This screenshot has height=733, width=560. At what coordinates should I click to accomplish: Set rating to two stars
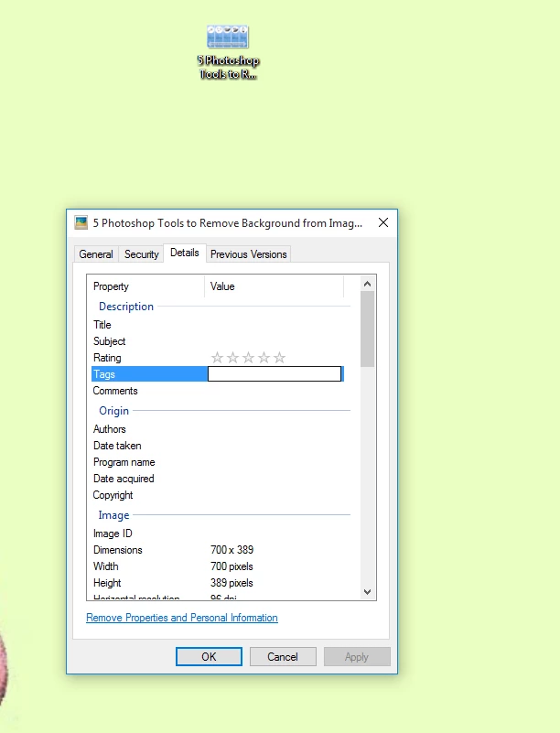[232, 358]
